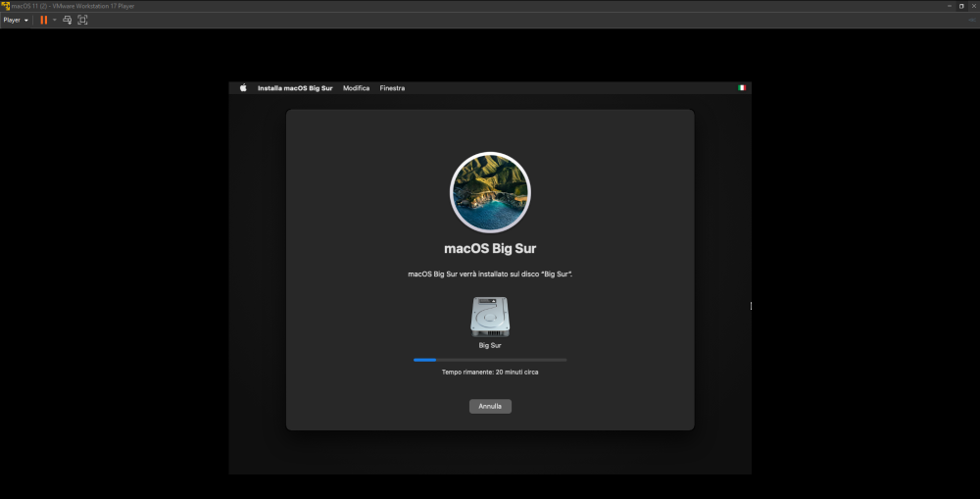The image size is (980, 499).
Task: Open the Finestra menu
Action: tap(392, 88)
